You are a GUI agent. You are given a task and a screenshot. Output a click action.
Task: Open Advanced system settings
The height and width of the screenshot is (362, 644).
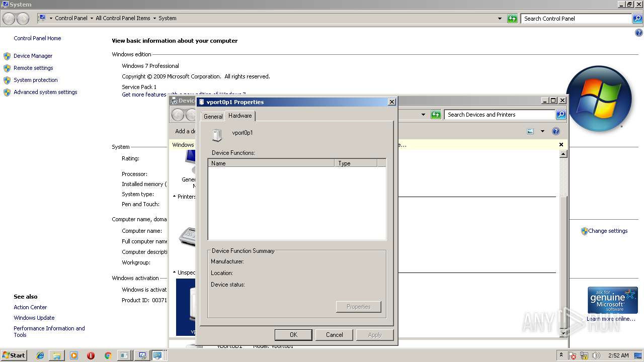pyautogui.click(x=45, y=92)
